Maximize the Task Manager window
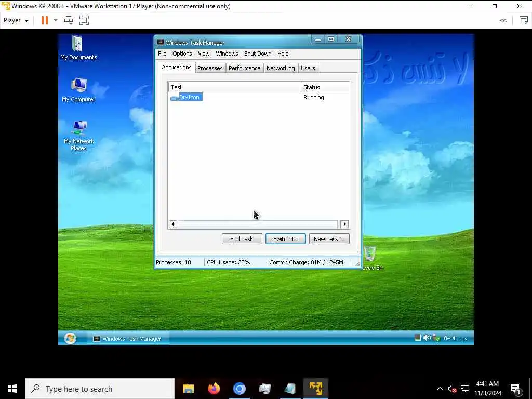532x399 pixels. (x=331, y=39)
